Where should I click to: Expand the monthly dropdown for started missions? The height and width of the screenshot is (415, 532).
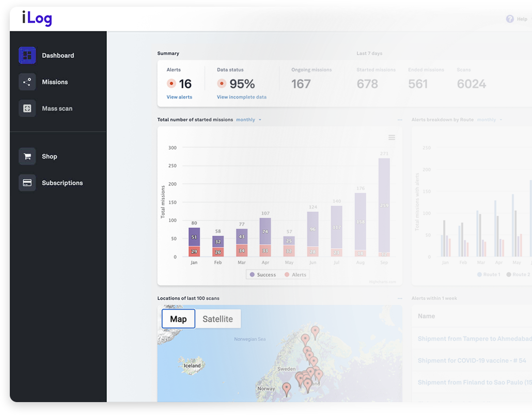pyautogui.click(x=249, y=120)
